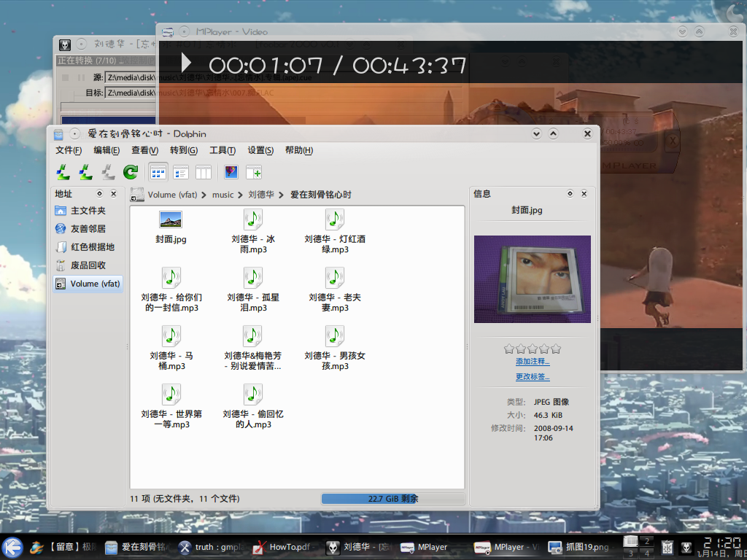This screenshot has width=747, height=560.
Task: Select 主文件夹 in the places panel
Action: coord(88,211)
